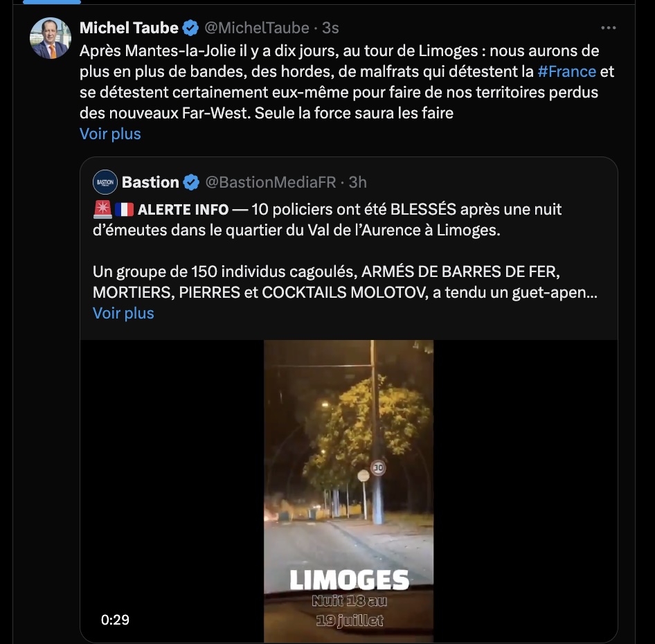Visit the @MichelTaube handle
The height and width of the screenshot is (644, 655).
coord(257,28)
